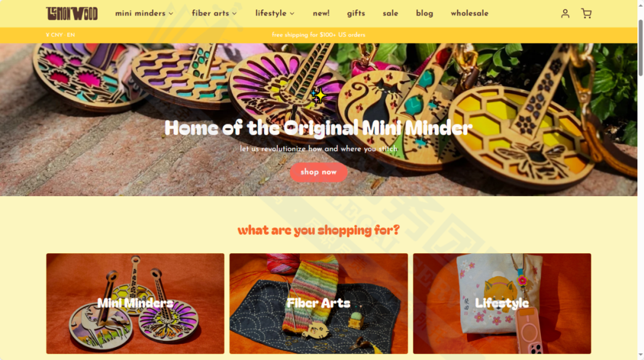Viewport: 644px width, 360px height.
Task: Click the scrollbar down arrow
Action: [x=640, y=355]
